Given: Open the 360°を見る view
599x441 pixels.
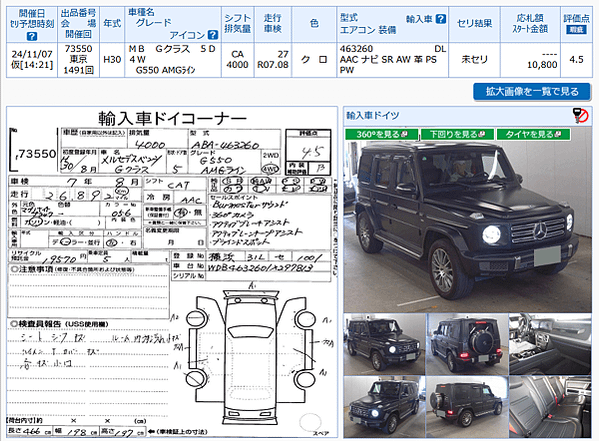Looking at the screenshot, I should pos(382,134).
